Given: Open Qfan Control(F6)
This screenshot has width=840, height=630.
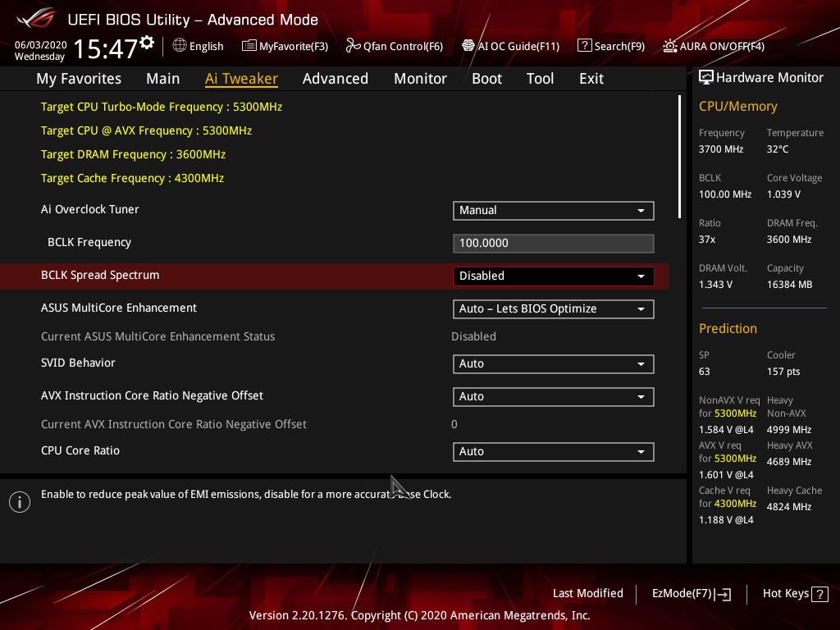Looking at the screenshot, I should click(395, 46).
